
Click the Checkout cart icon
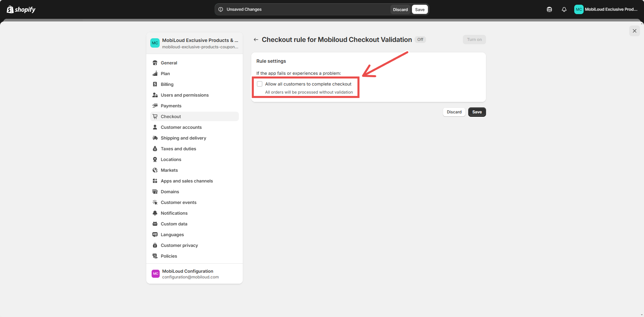(155, 116)
